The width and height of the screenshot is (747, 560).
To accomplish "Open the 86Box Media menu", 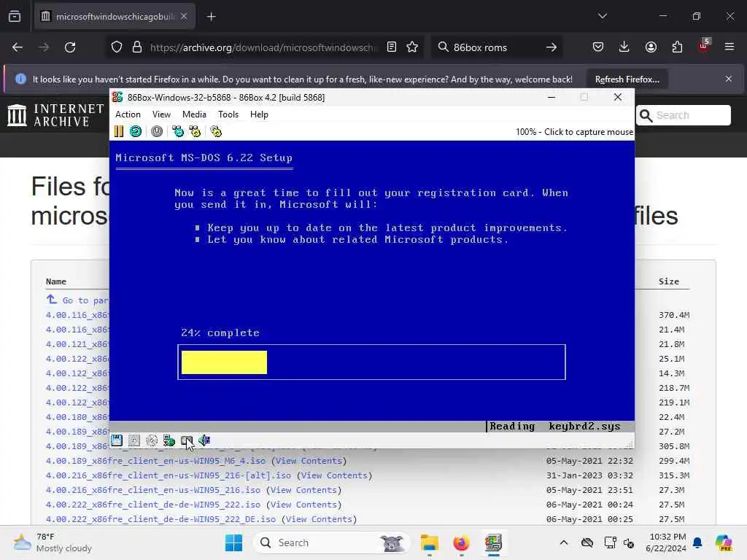I will [x=194, y=114].
